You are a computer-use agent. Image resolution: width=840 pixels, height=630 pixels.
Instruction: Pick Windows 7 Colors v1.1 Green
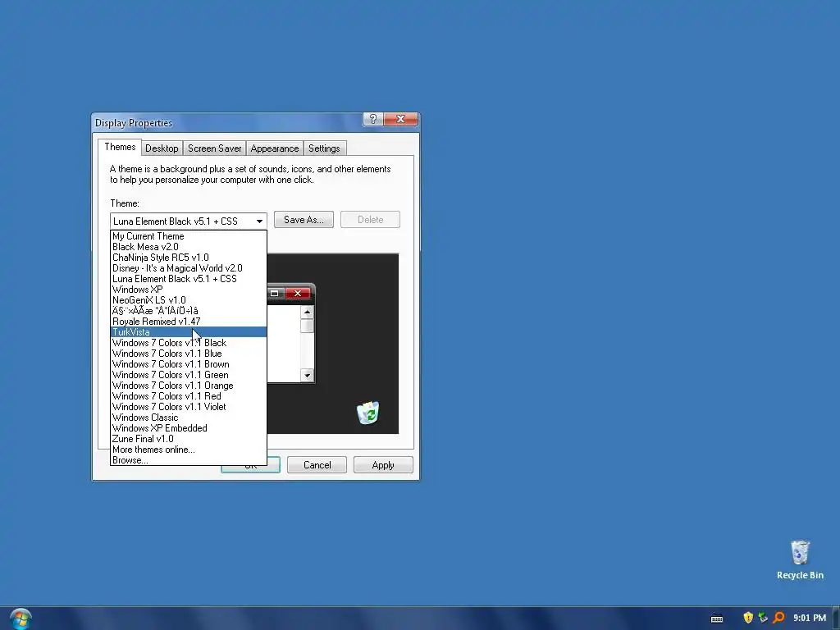(x=189, y=375)
